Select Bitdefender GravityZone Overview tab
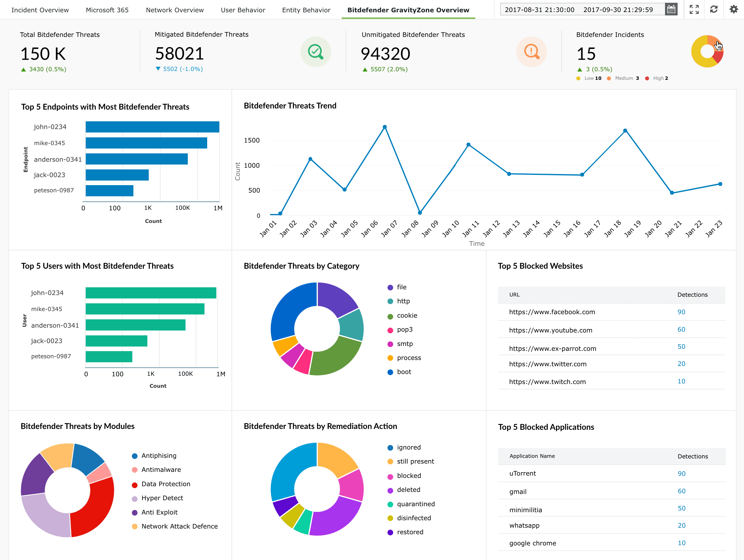 [408, 10]
